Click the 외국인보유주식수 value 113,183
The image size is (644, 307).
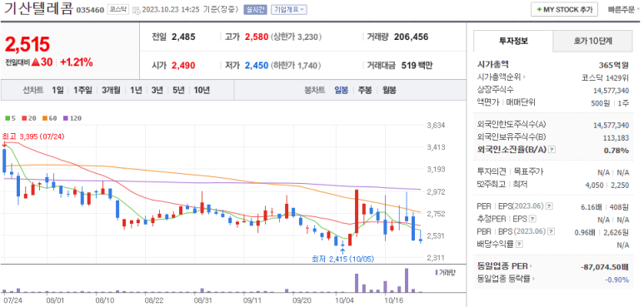point(617,137)
